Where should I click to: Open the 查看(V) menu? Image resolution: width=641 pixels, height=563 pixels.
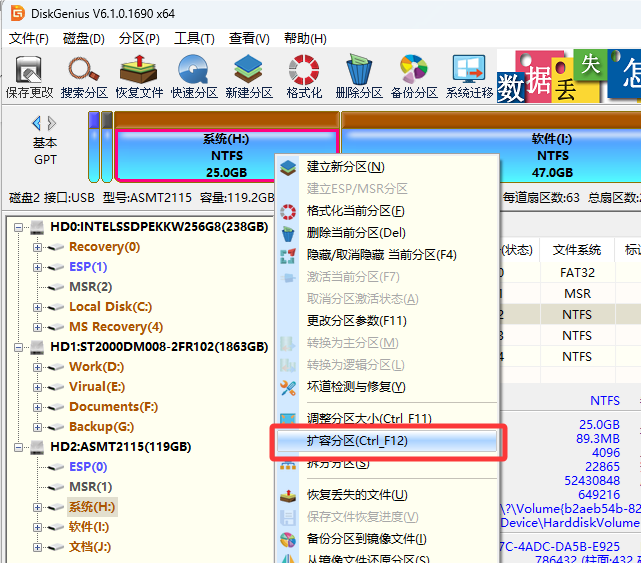pyautogui.click(x=249, y=38)
